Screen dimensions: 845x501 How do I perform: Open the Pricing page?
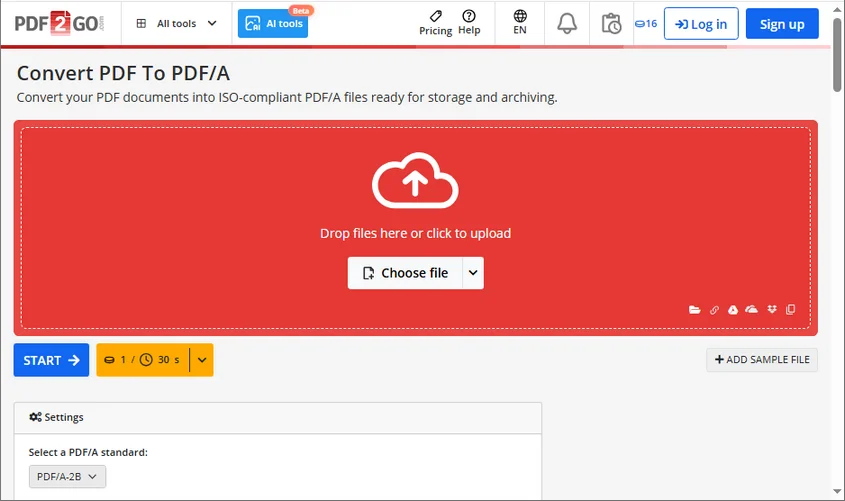tap(435, 22)
